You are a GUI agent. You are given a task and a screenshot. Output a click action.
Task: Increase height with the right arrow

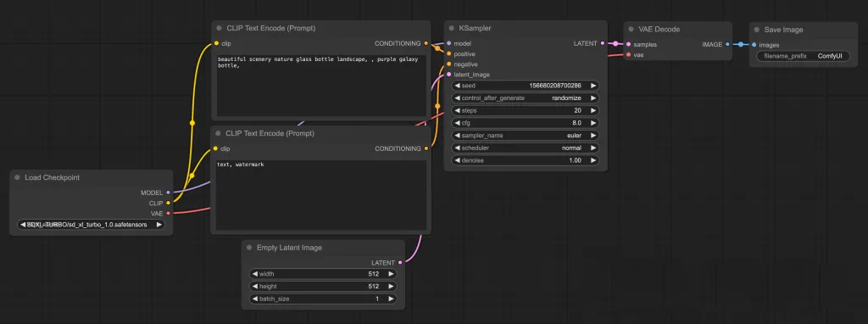pyautogui.click(x=391, y=287)
